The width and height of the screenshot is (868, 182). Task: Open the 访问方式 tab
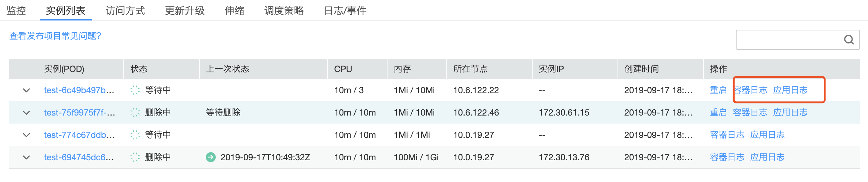pos(125,11)
